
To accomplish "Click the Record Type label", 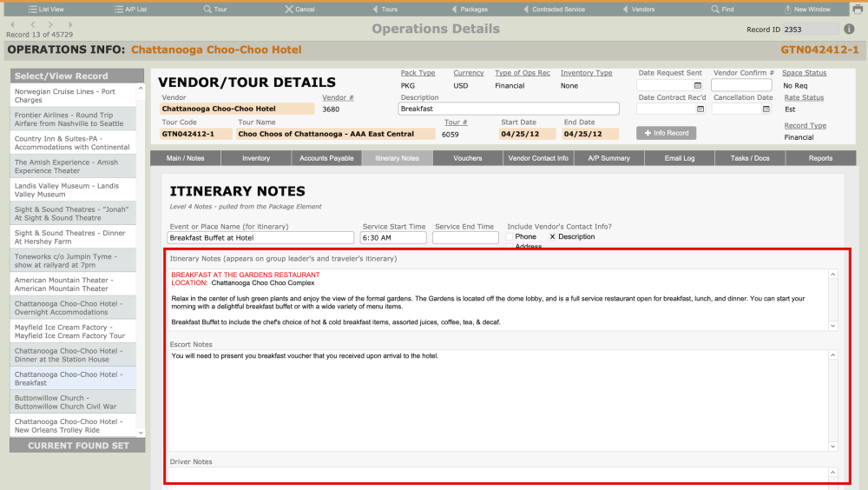I will (805, 126).
